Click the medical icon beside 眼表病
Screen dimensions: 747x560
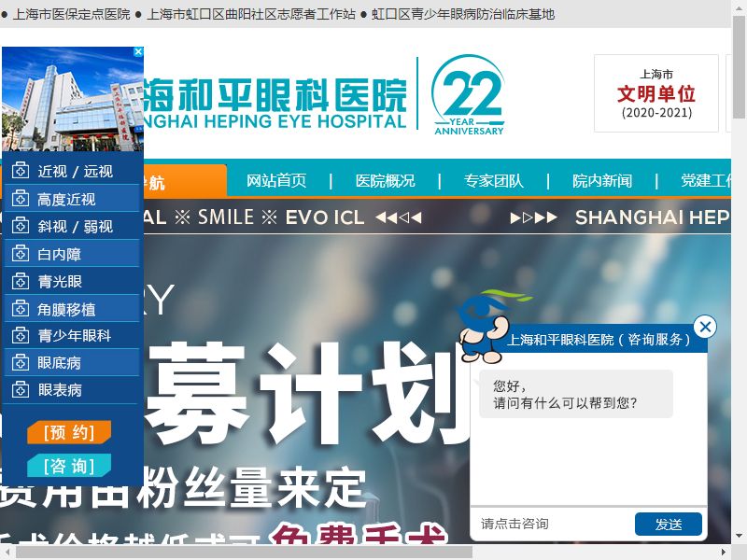click(x=20, y=389)
